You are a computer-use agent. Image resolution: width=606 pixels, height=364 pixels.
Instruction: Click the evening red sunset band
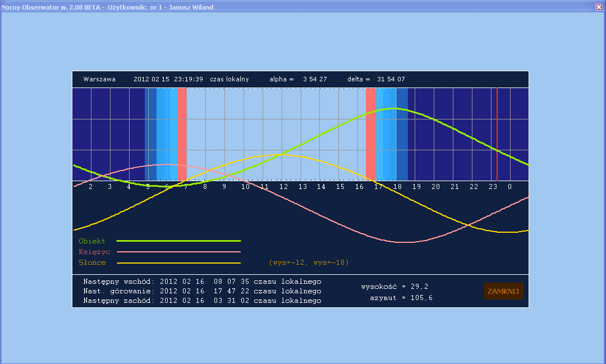click(371, 134)
